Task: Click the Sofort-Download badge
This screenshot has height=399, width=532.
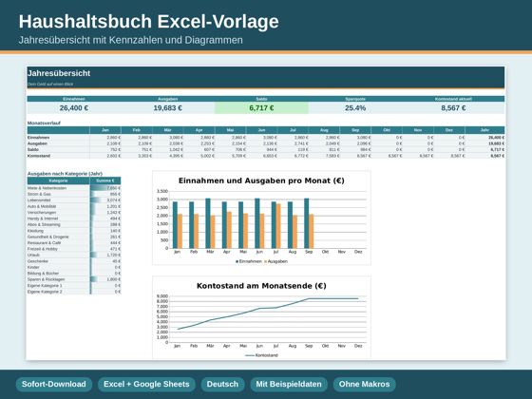Action: coord(54,384)
